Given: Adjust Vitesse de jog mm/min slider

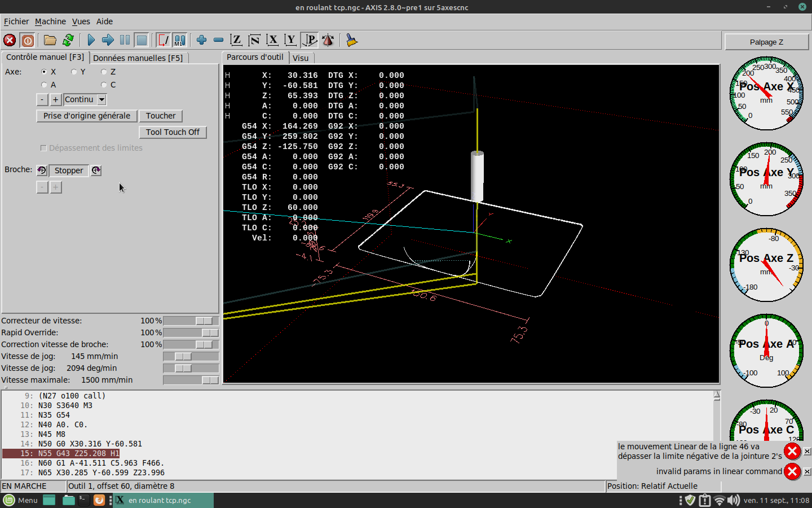Looking at the screenshot, I should (191, 356).
